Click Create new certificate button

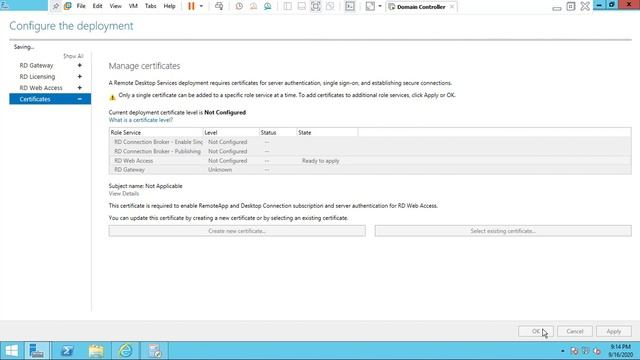(237, 231)
